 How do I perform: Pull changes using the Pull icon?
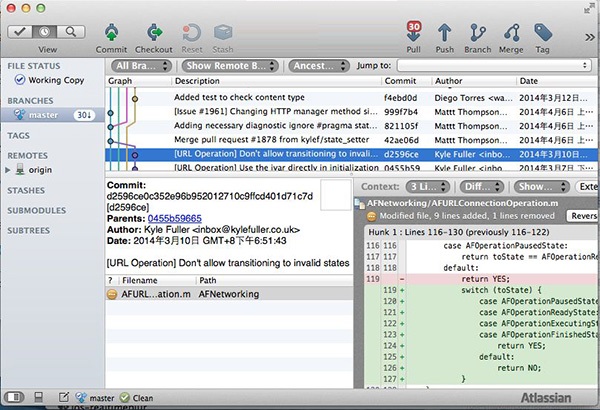coord(413,32)
